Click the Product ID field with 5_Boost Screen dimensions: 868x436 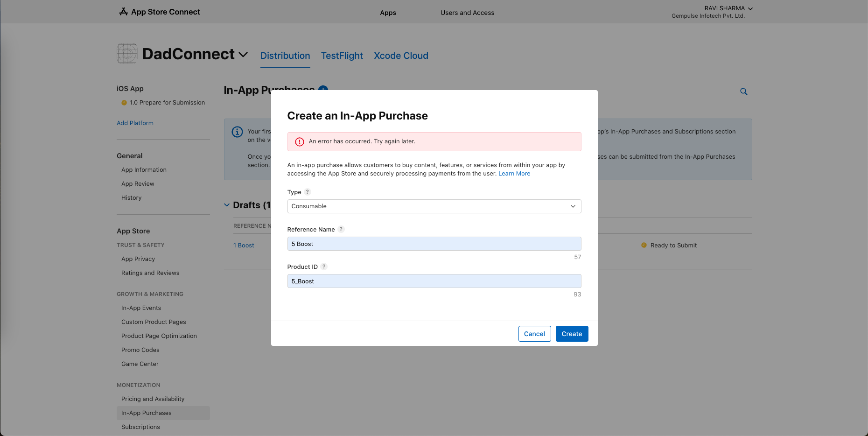tap(434, 281)
